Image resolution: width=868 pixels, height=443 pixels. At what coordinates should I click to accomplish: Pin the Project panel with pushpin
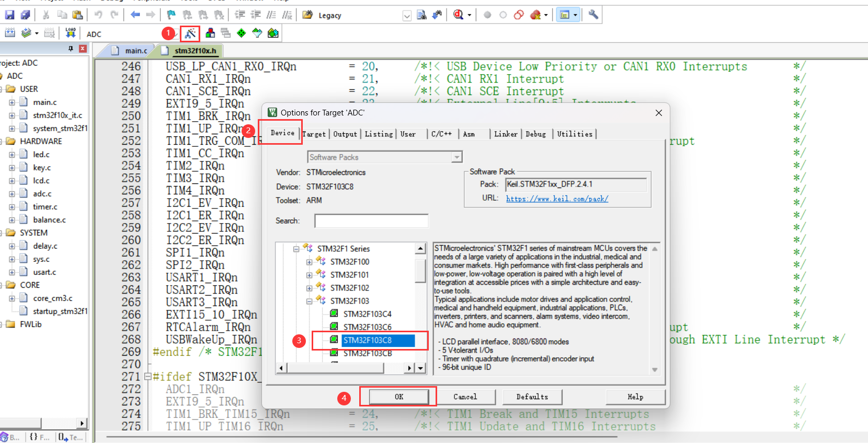pos(71,49)
